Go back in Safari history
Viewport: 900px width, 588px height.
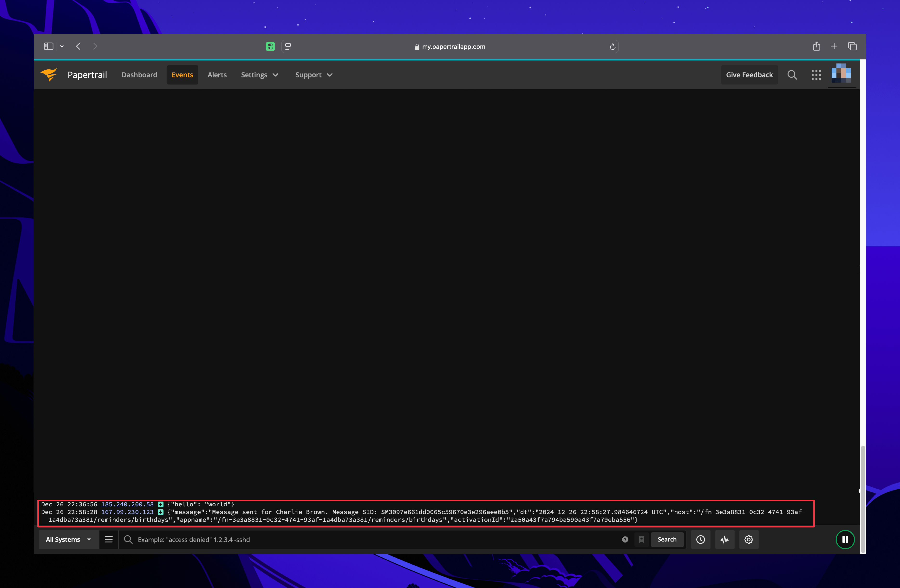pyautogui.click(x=78, y=46)
